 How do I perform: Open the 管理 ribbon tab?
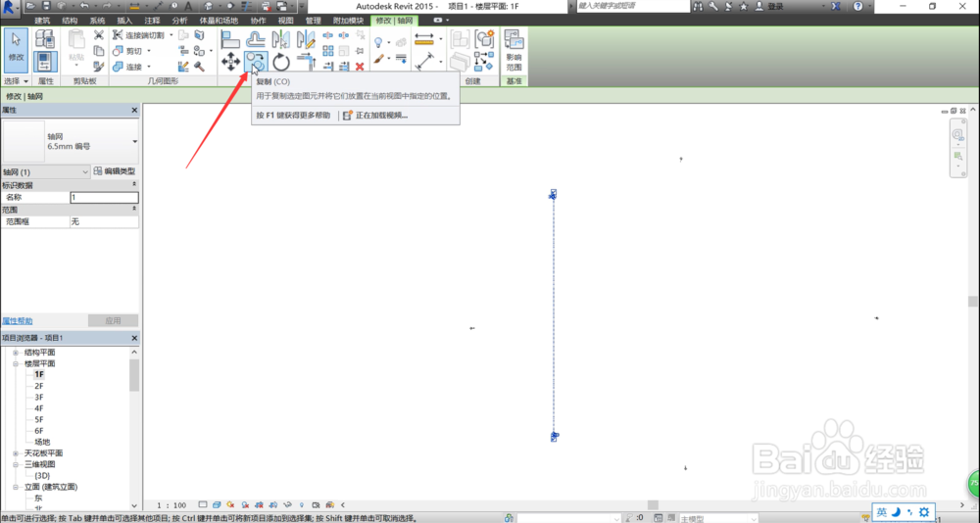pyautogui.click(x=314, y=21)
